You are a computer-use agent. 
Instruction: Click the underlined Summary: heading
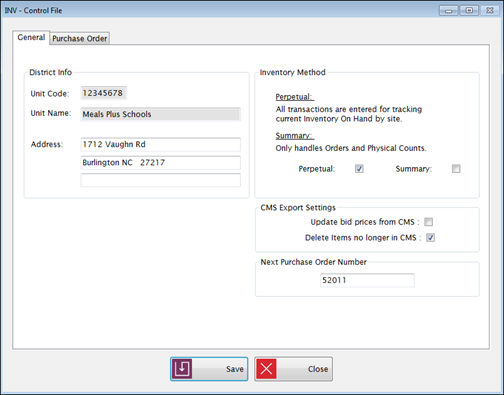click(294, 136)
